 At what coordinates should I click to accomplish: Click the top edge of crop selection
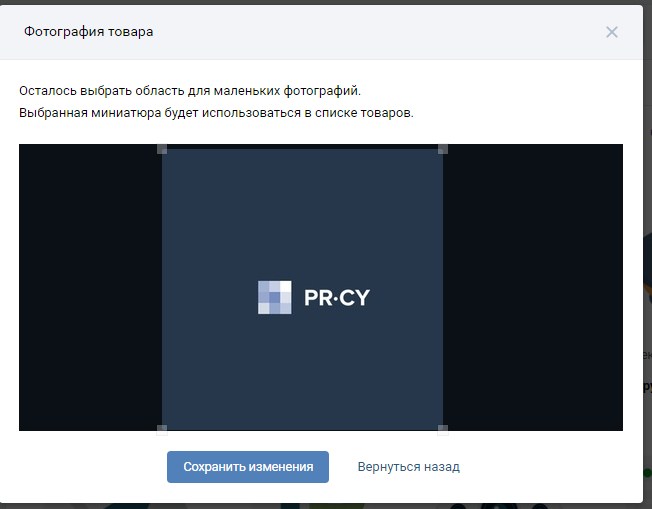point(302,149)
